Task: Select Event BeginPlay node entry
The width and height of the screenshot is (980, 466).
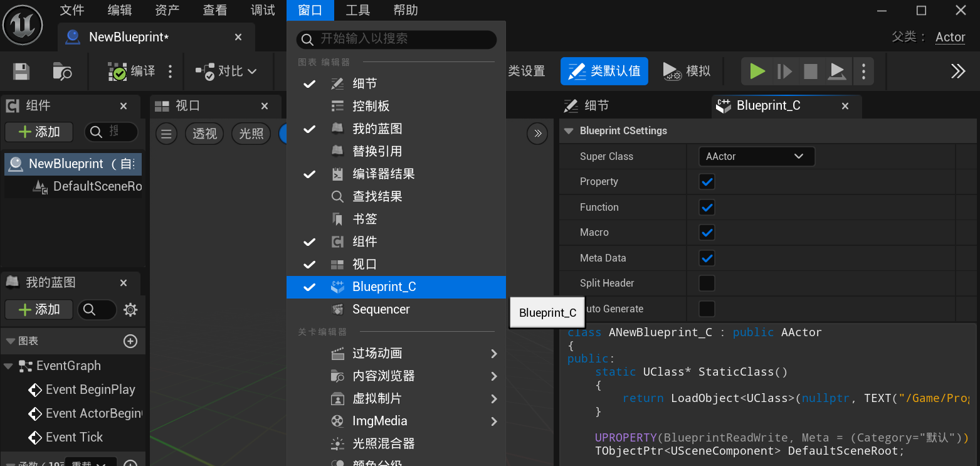Action: point(82,389)
